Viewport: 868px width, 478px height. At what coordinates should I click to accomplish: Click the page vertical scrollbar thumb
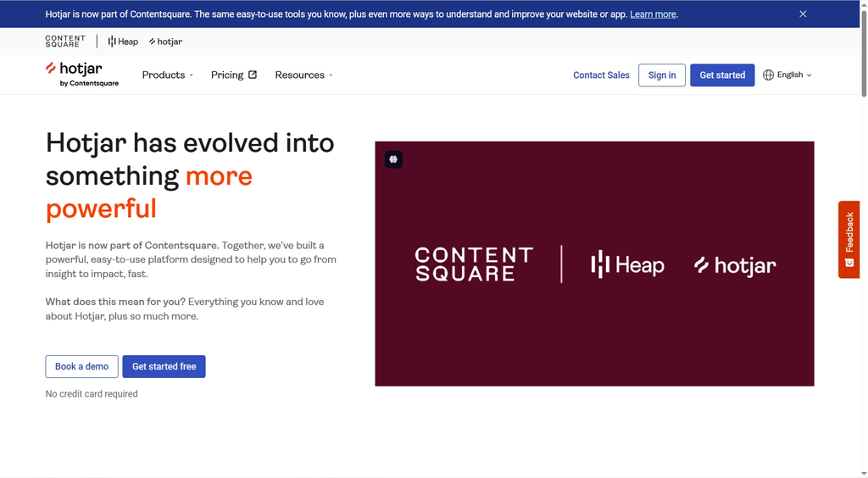[864, 53]
